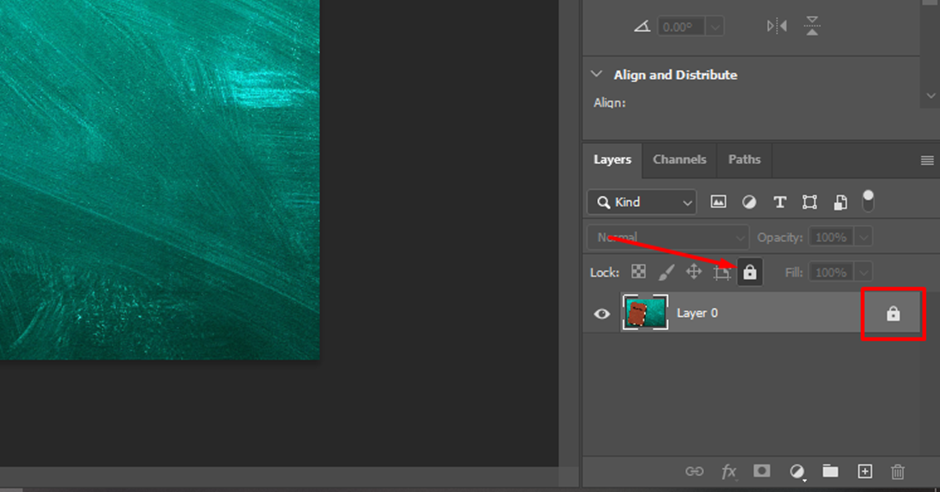Toggle lock image pixels brush icon
Screen dimensions: 940x492
pyautogui.click(x=666, y=272)
